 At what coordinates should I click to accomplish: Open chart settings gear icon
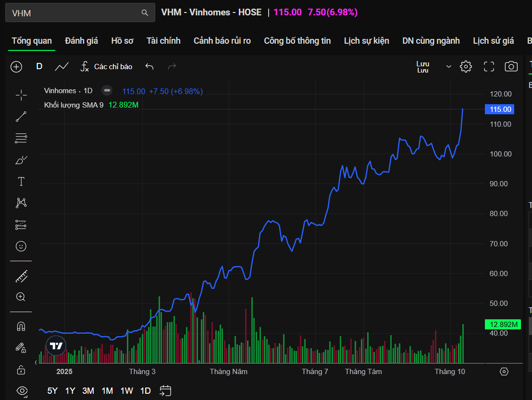pyautogui.click(x=466, y=67)
